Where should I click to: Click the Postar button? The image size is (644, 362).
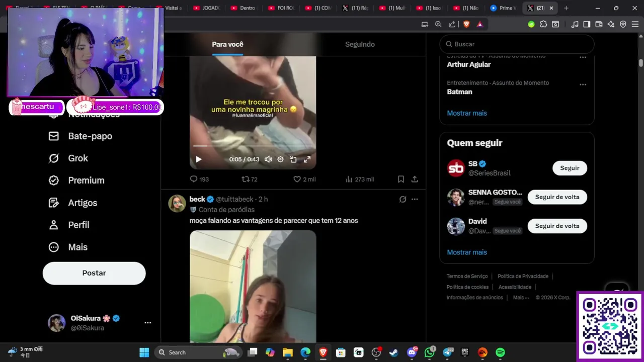coord(94,273)
